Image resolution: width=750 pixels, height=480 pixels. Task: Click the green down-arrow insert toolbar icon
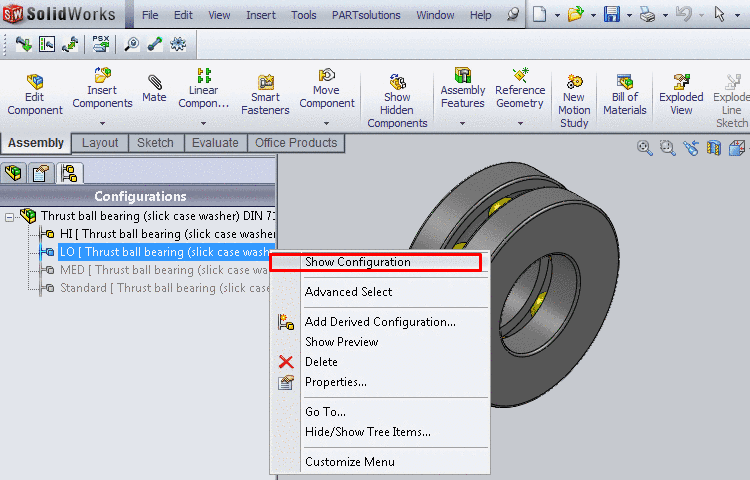23,44
